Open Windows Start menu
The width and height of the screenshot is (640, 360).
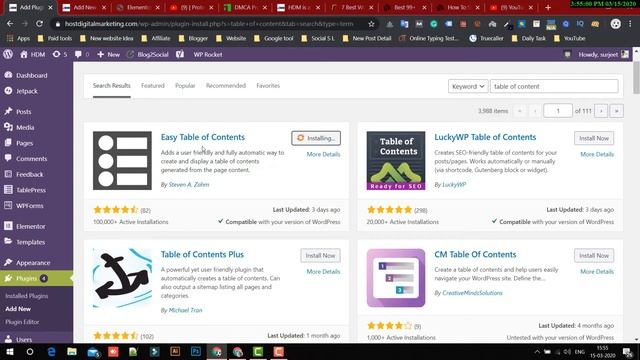(x=9, y=351)
